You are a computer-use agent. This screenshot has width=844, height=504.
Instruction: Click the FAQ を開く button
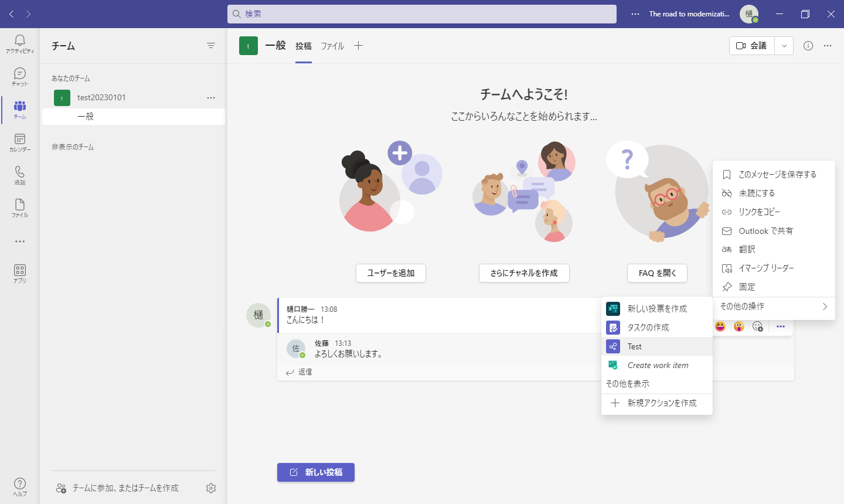[656, 273]
